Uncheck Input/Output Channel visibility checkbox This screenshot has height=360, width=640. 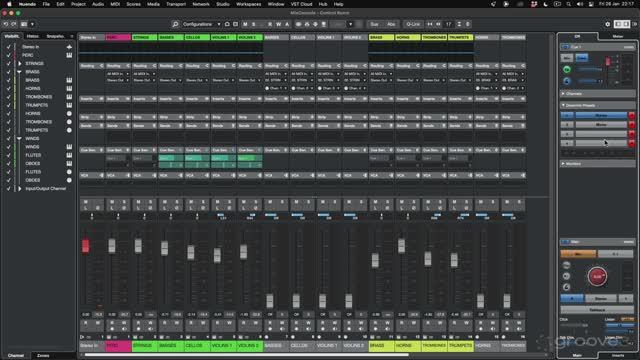coord(8,189)
